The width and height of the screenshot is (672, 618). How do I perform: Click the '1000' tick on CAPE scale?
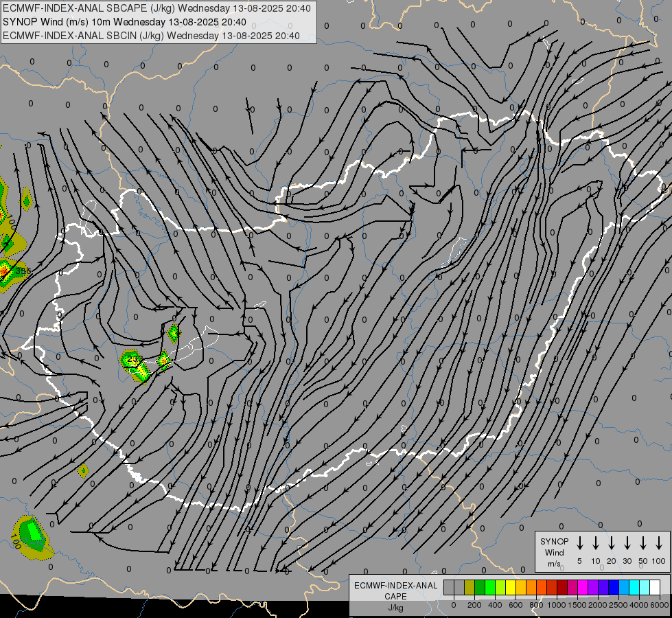pos(557,605)
